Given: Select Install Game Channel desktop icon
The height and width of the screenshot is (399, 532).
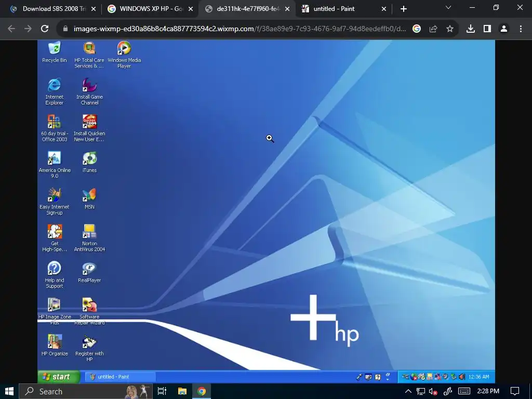Looking at the screenshot, I should pyautogui.click(x=89, y=91).
